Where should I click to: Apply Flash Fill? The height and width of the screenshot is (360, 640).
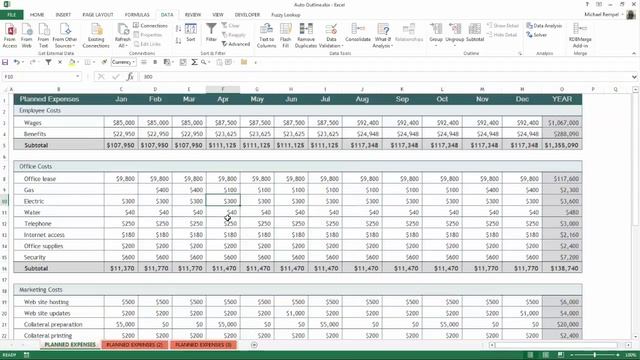[x=285, y=36]
